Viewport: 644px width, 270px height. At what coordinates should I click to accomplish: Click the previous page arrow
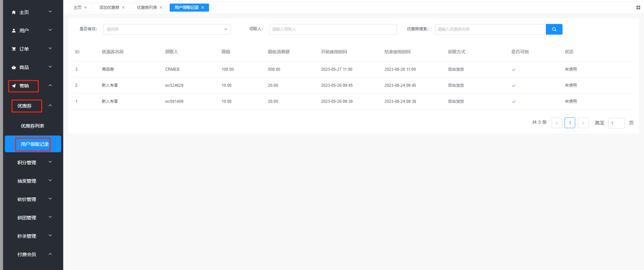click(557, 123)
